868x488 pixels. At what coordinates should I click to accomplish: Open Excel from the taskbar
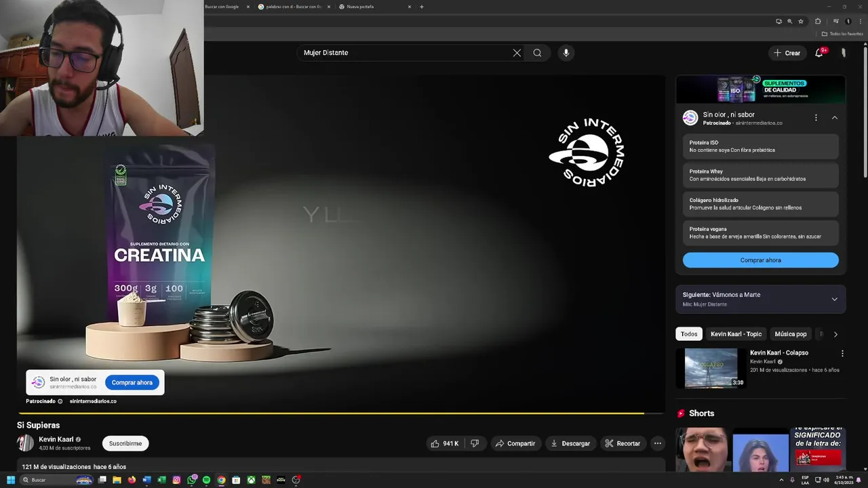pyautogui.click(x=161, y=480)
